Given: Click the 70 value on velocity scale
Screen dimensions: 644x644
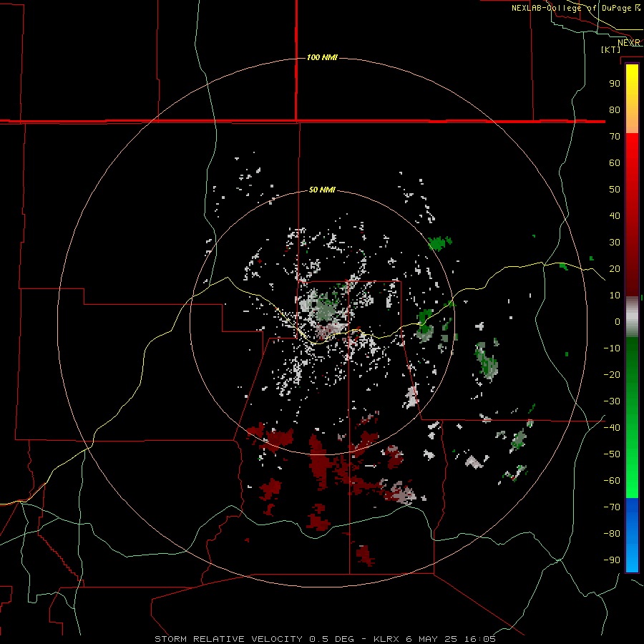Looking at the screenshot, I should 615,137.
